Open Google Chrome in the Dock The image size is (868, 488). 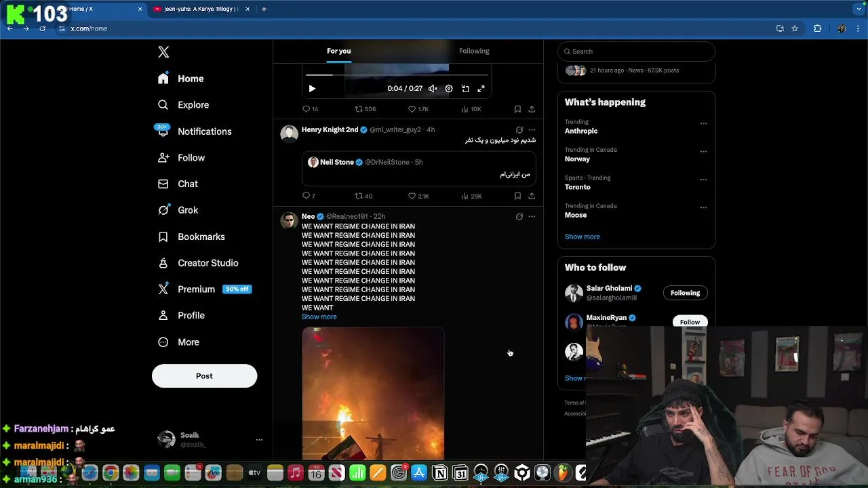point(111,473)
